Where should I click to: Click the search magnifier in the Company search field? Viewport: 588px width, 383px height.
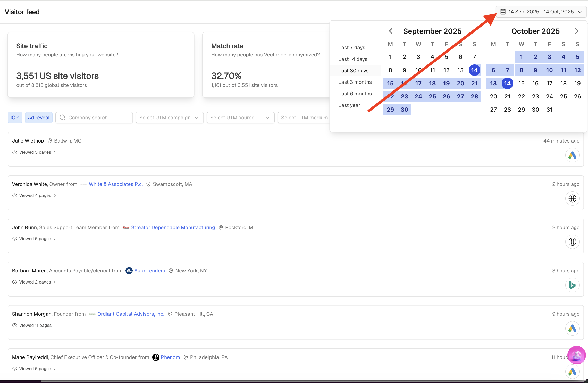62,118
